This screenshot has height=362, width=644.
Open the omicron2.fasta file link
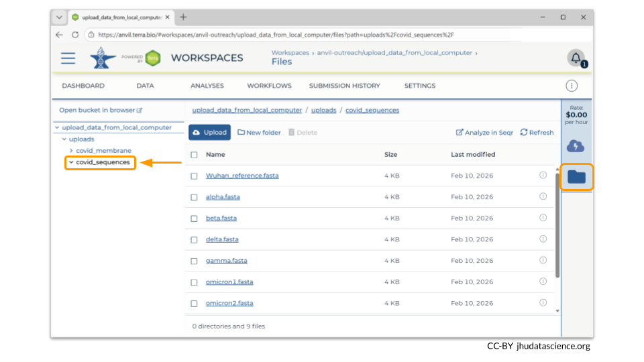[x=229, y=303]
